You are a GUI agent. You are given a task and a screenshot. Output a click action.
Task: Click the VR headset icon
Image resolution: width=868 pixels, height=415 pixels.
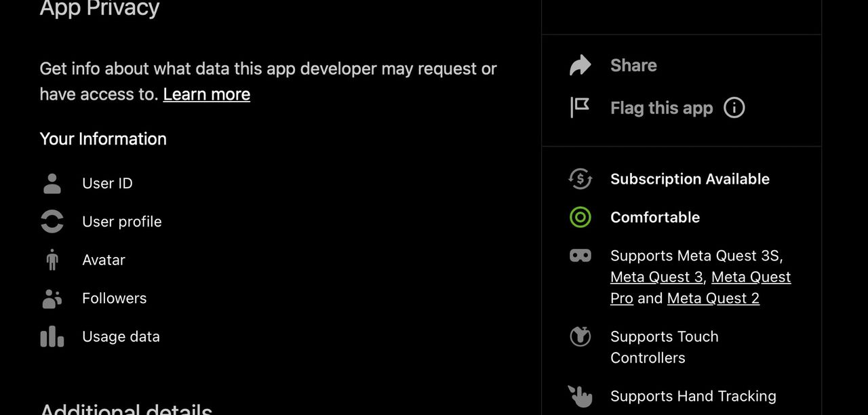[580, 256]
